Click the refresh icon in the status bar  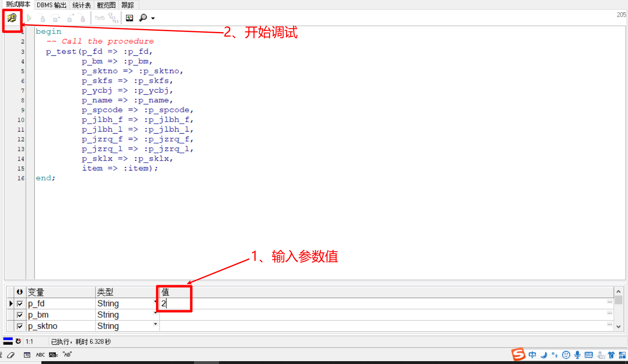(x=18, y=341)
